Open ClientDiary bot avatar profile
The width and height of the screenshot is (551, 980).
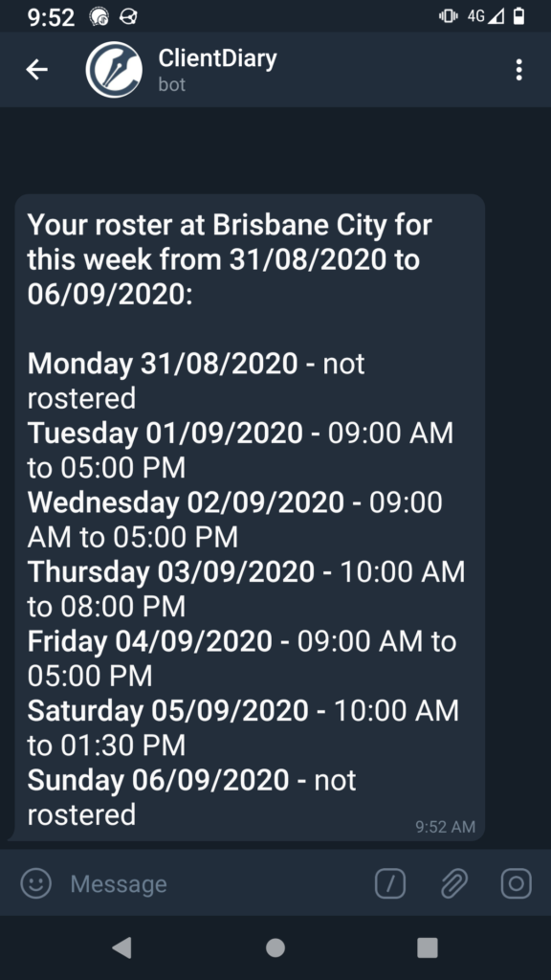[x=114, y=69]
